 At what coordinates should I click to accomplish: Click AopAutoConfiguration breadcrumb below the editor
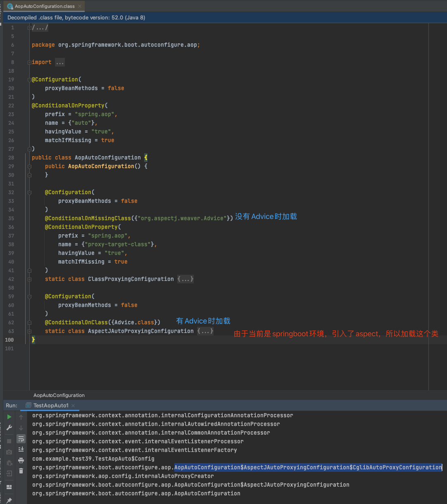(x=59, y=395)
